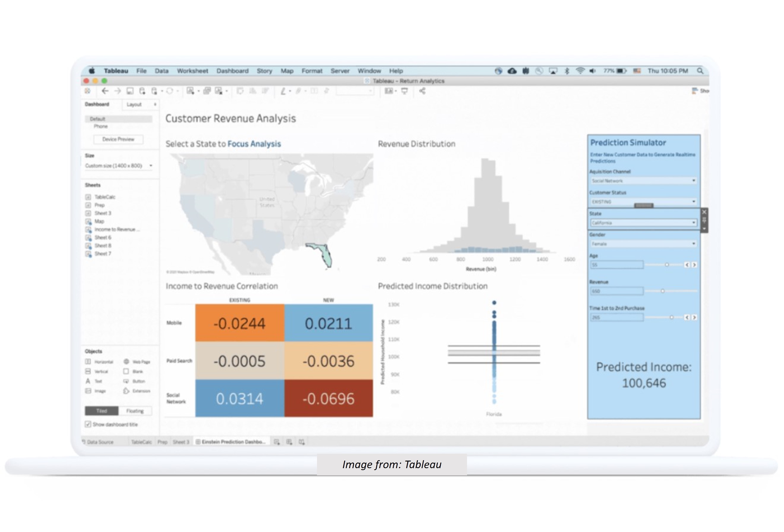
Task: Open the File menu
Action: point(141,71)
